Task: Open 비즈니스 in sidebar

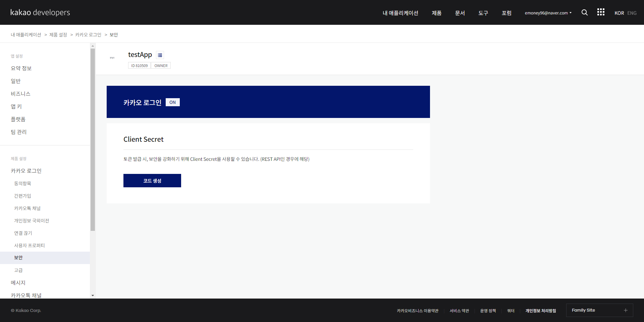Action: 21,94
